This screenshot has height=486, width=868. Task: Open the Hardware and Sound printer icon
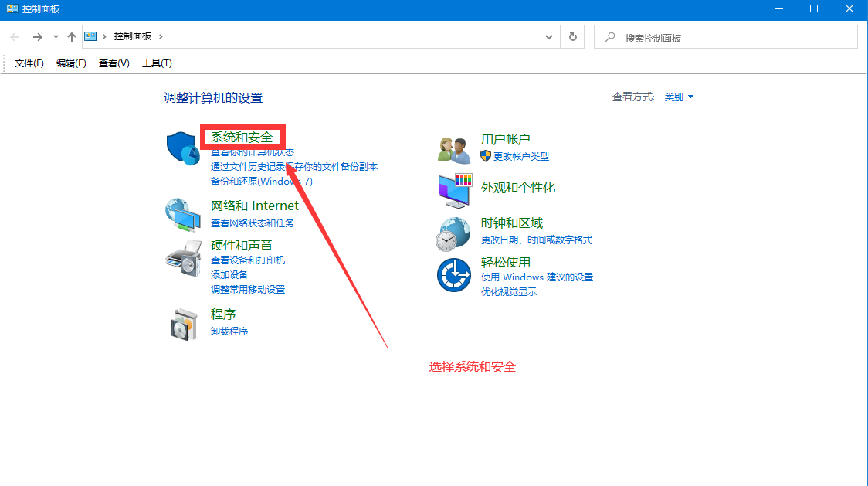(x=183, y=258)
